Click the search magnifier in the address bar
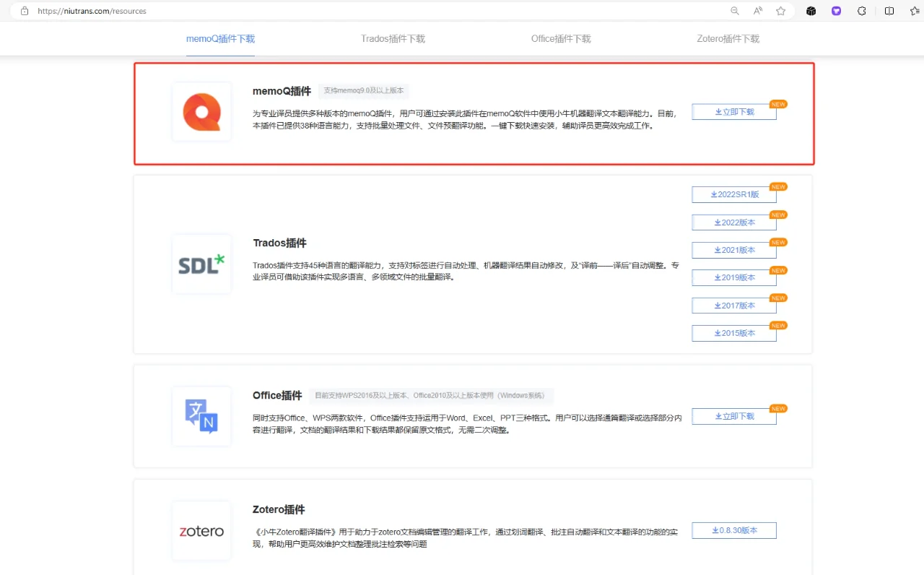924x575 pixels. 734,11
